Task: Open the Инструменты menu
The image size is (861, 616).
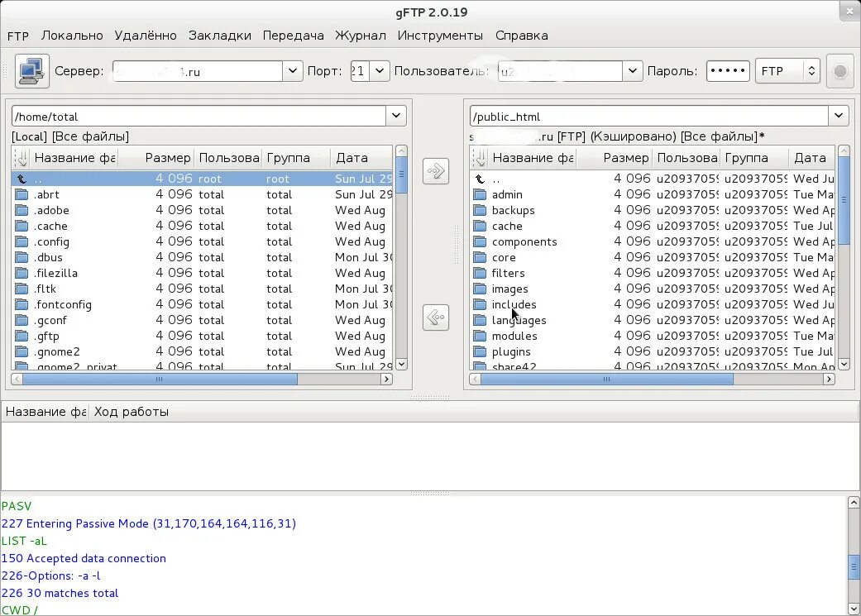Action: (x=440, y=36)
